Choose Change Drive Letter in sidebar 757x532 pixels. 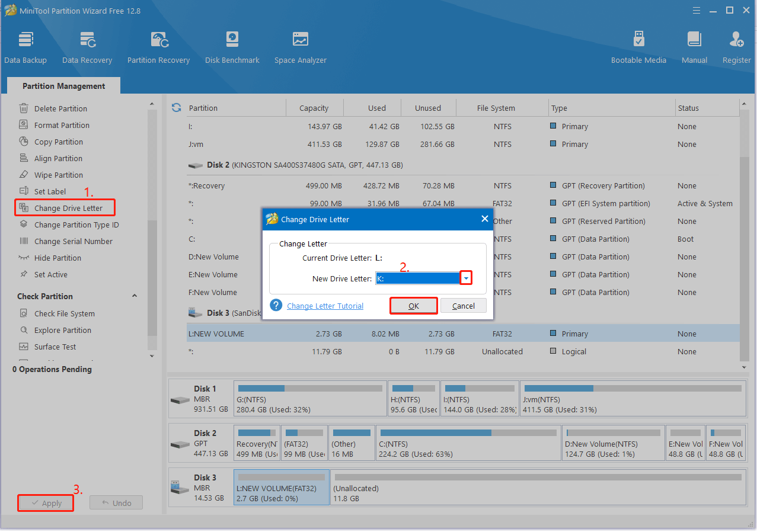click(68, 208)
